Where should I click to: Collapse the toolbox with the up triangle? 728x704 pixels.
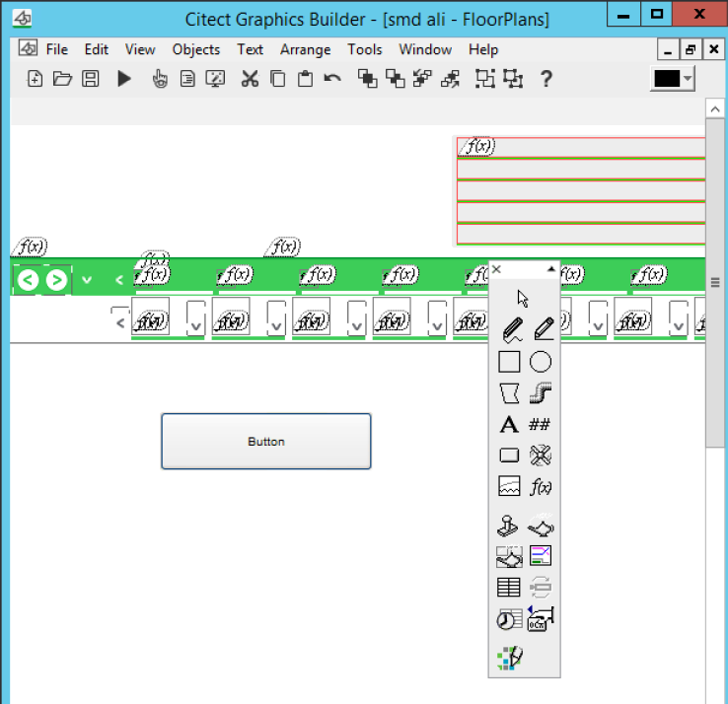click(551, 269)
